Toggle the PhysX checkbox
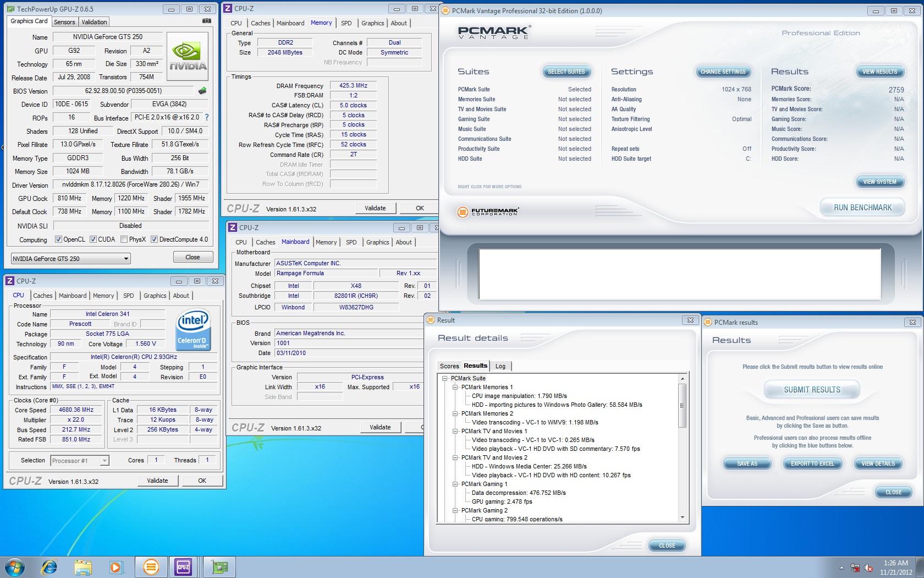The image size is (924, 578). click(124, 239)
